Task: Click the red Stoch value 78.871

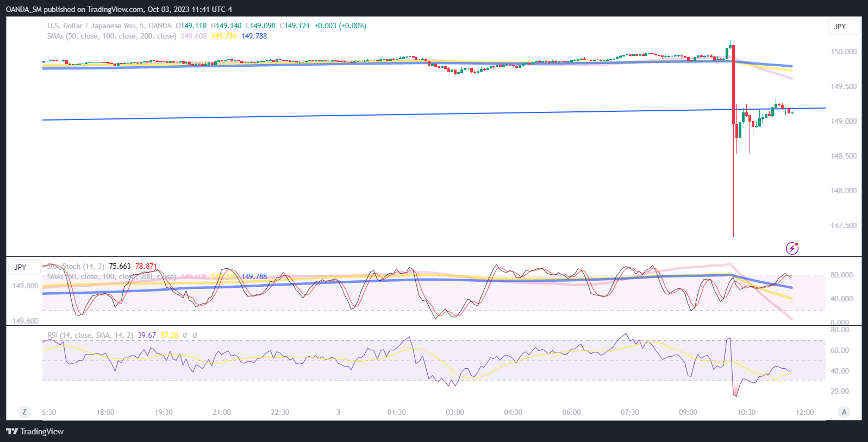Action: [x=146, y=266]
